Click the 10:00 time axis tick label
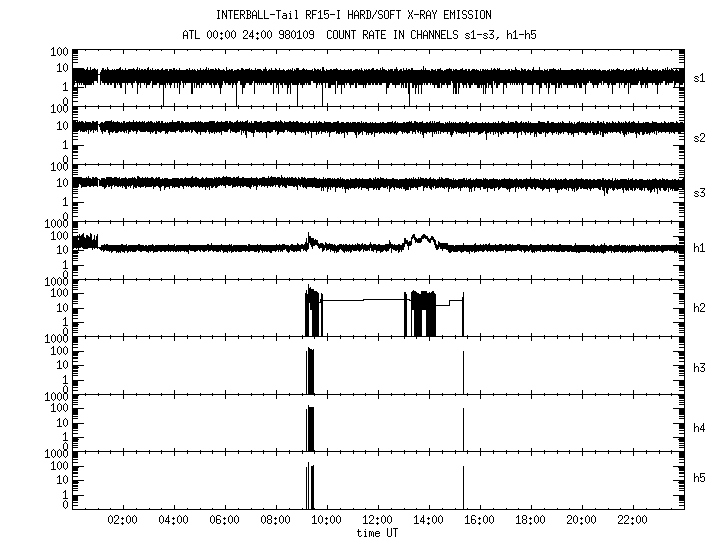The height and width of the screenshot is (550, 720). 326,520
